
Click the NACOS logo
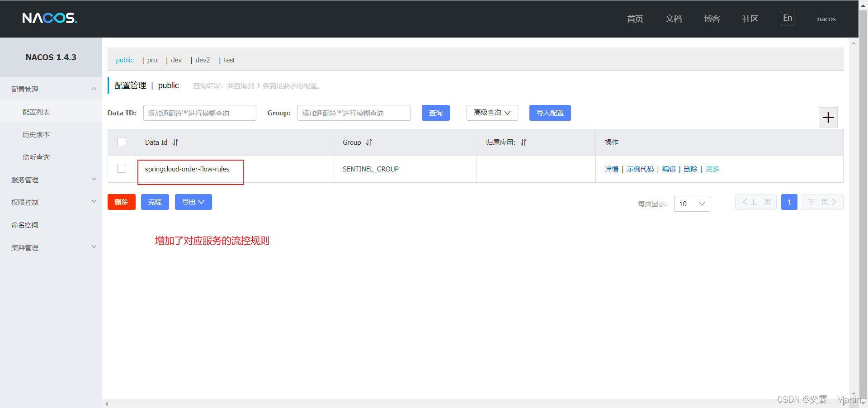point(50,18)
